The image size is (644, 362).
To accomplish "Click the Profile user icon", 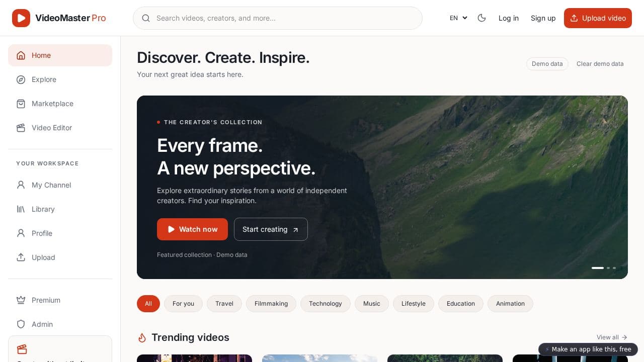I will (x=21, y=233).
